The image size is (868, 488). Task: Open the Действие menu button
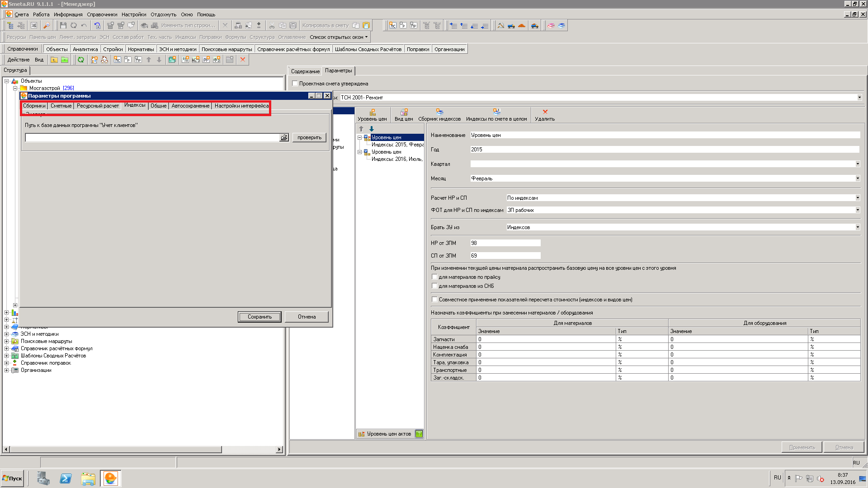coord(18,60)
